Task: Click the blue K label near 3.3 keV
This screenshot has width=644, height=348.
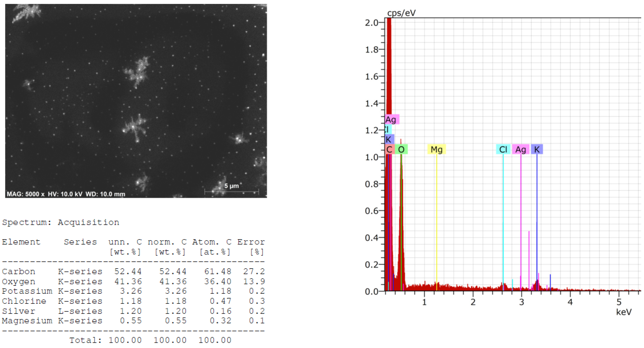Action: [537, 149]
